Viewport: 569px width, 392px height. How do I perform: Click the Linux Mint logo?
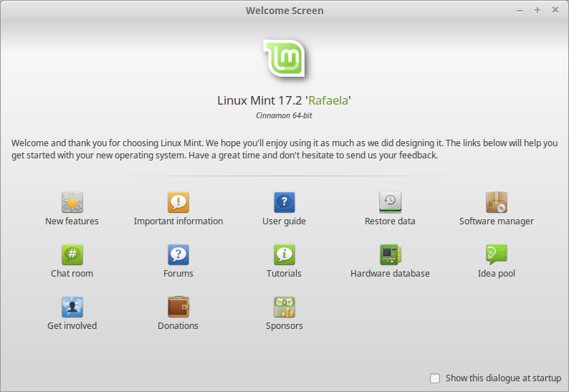284,58
